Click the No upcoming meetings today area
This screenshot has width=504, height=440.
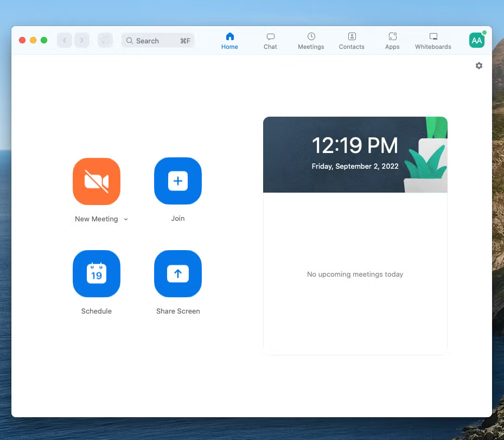tap(355, 275)
